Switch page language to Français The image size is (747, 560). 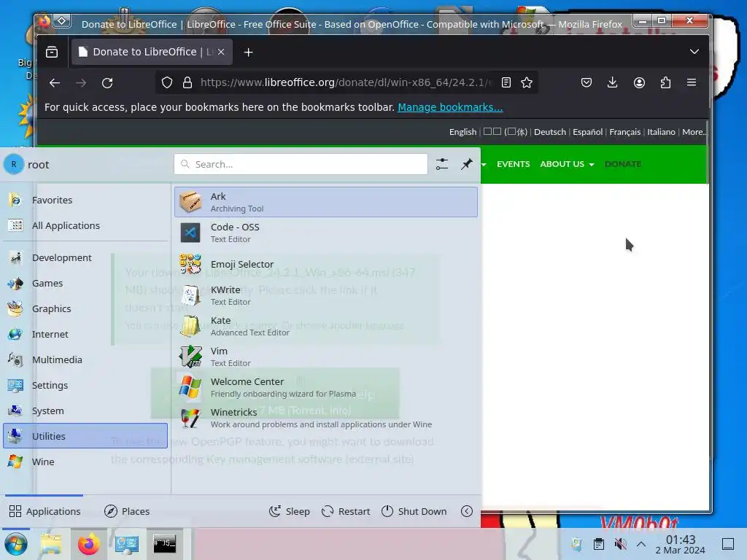(624, 132)
